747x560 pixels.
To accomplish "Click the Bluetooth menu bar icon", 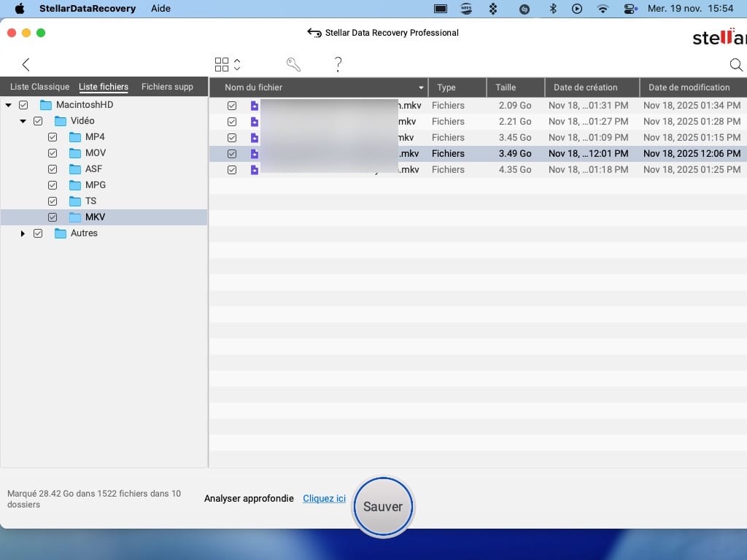I will point(553,9).
